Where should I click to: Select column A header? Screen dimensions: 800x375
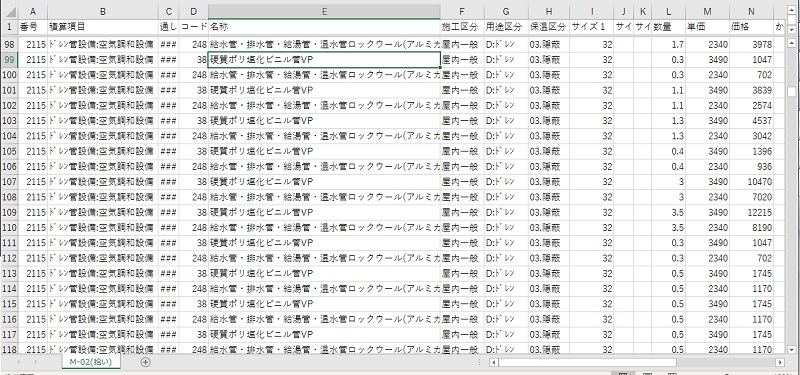[x=33, y=12]
